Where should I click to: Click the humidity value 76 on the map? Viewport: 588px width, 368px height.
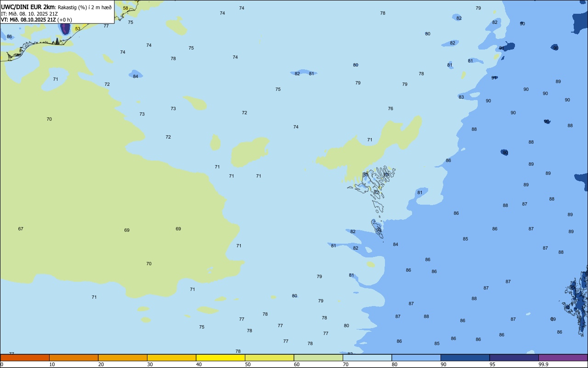coord(390,109)
